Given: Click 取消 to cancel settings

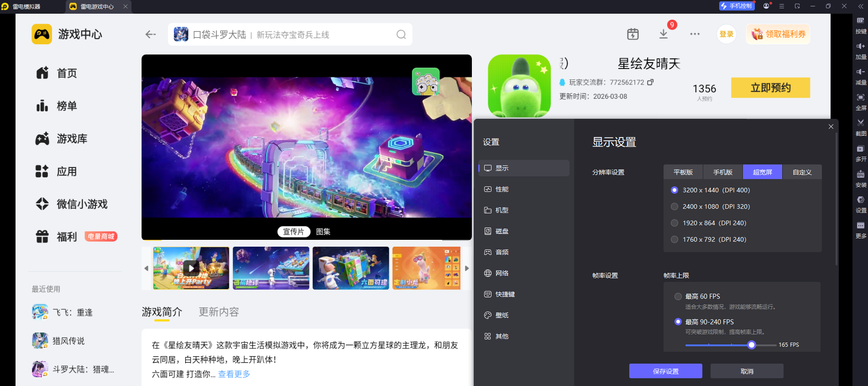Looking at the screenshot, I should tap(747, 371).
